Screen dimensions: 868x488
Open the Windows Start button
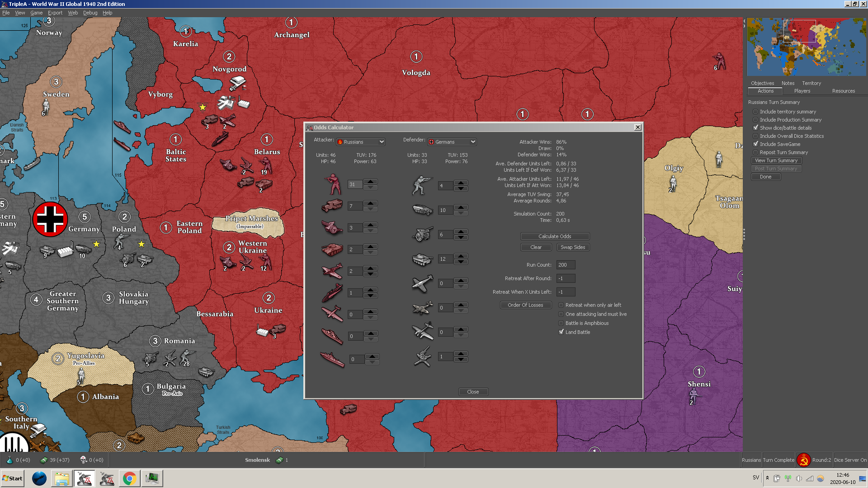(12, 479)
